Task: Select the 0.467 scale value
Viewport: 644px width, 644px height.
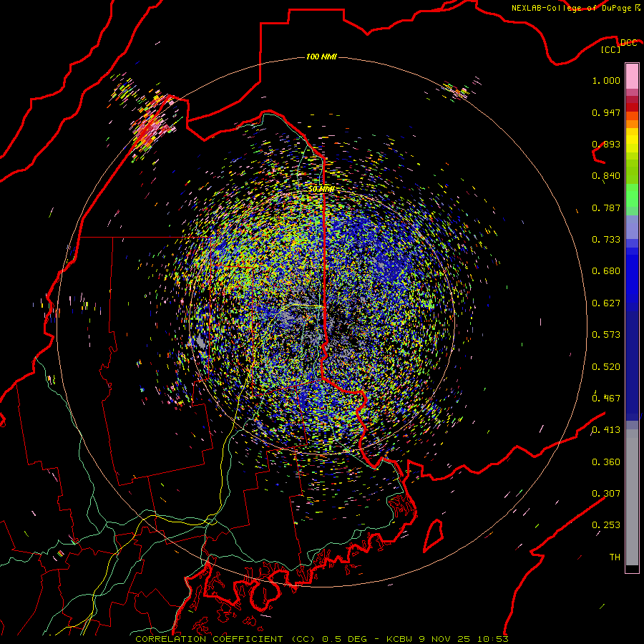Action: pyautogui.click(x=606, y=398)
